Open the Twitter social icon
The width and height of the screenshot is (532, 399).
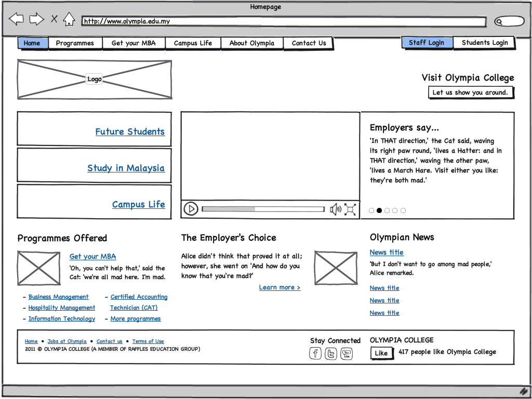coord(331,354)
